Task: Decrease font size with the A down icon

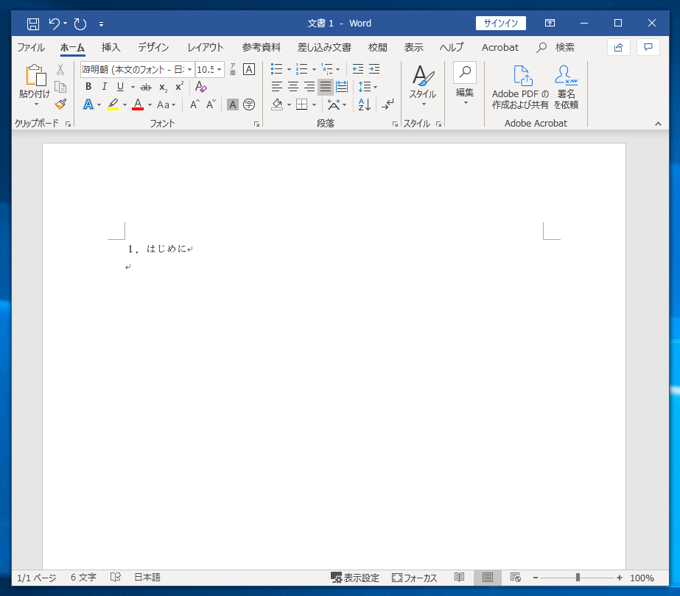Action: tap(211, 104)
